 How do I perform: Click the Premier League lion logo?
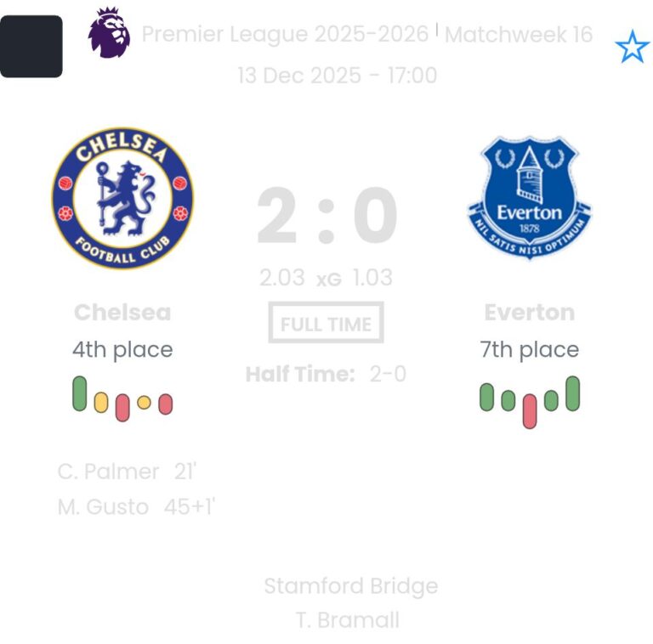click(x=109, y=34)
